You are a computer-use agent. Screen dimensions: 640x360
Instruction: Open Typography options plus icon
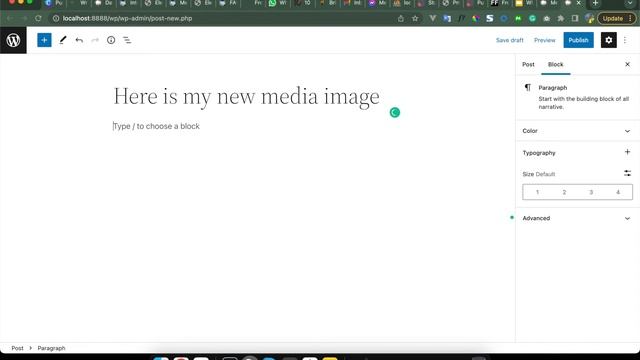627,152
